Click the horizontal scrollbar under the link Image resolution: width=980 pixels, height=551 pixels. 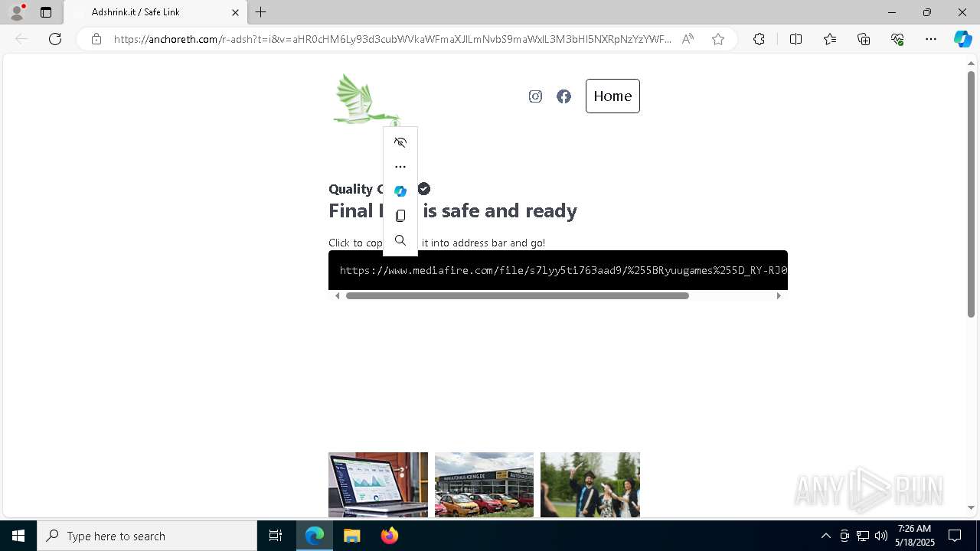pos(518,295)
